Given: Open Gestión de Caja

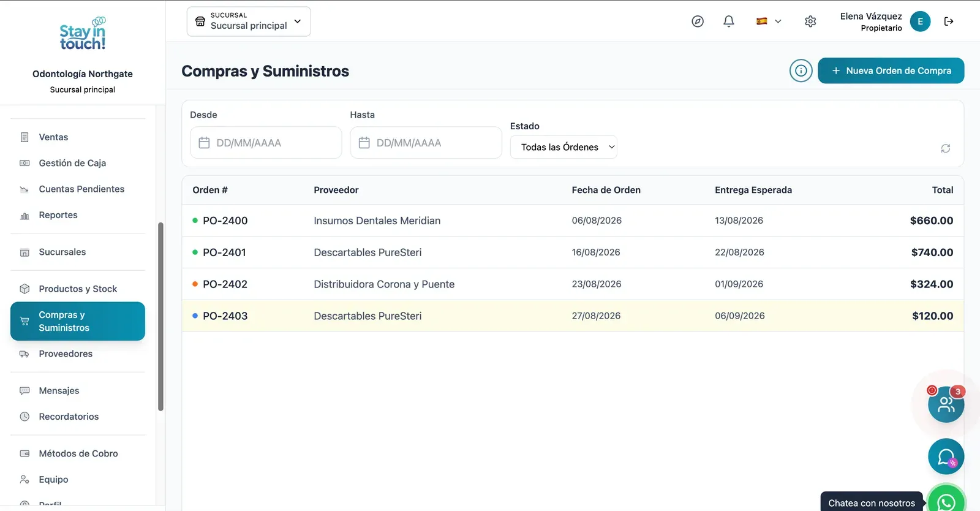Looking at the screenshot, I should point(78,163).
